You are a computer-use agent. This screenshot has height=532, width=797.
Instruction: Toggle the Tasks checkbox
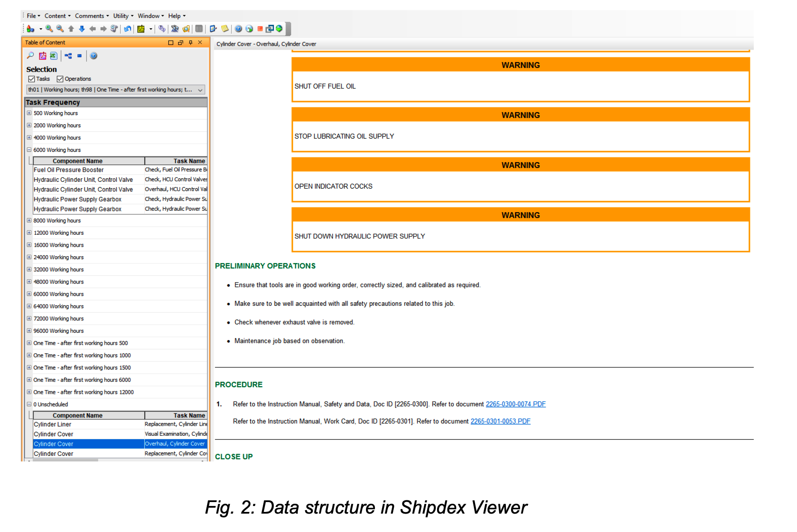point(31,79)
